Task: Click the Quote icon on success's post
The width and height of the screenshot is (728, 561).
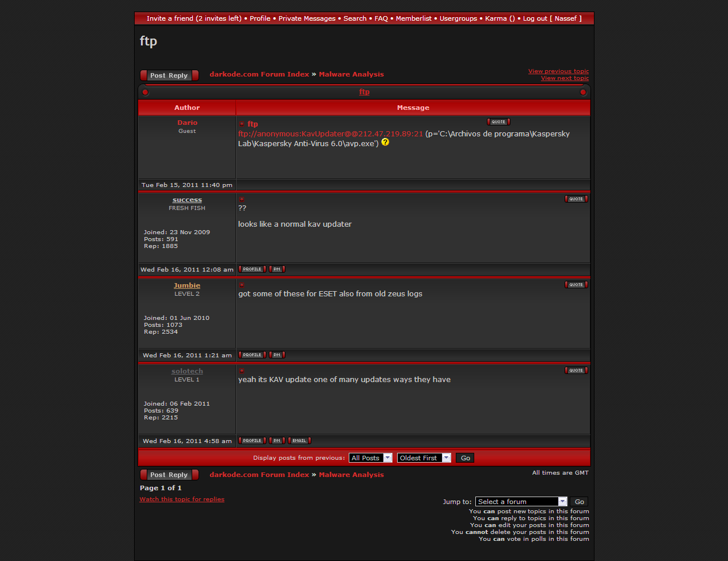Action: [x=576, y=199]
